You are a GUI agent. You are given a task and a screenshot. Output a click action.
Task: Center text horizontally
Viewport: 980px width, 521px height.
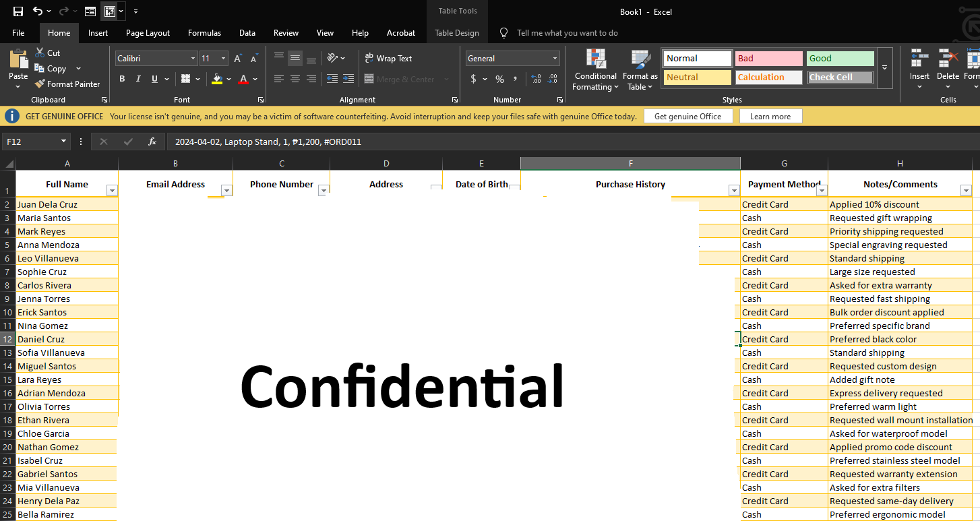point(295,79)
